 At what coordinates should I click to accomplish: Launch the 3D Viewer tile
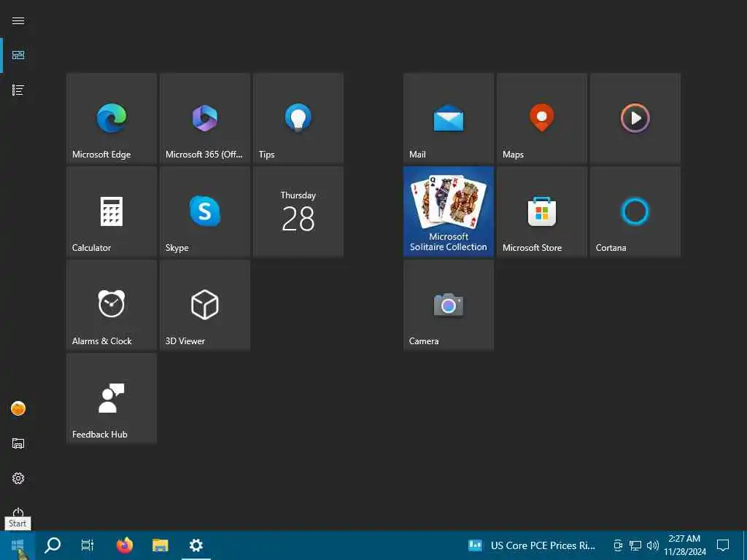205,305
